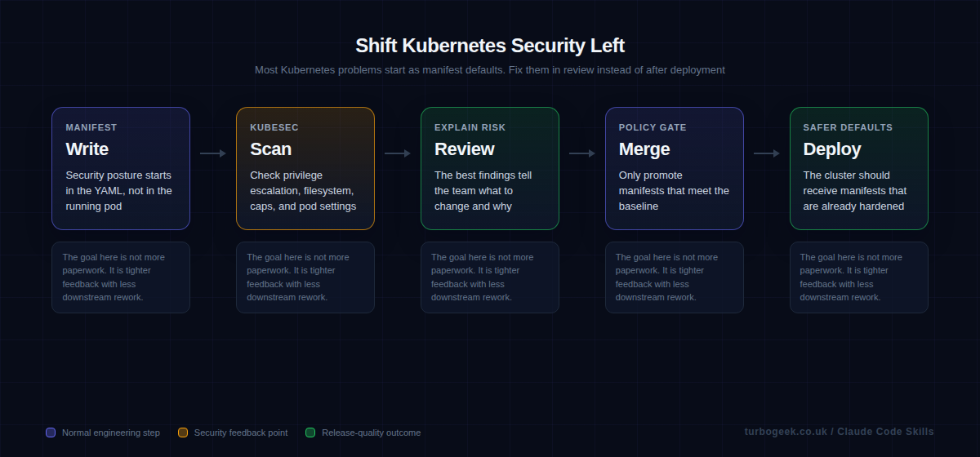Click 'The best findings tell the team' text

(x=483, y=191)
